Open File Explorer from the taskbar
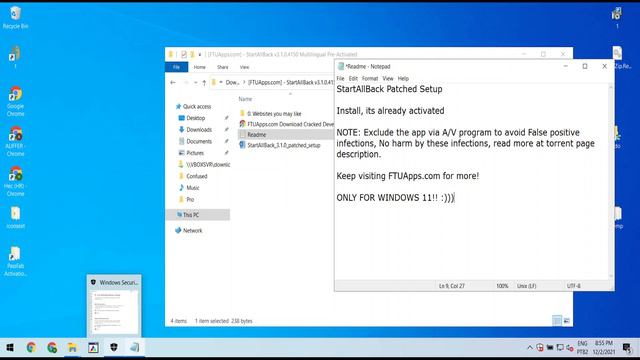This screenshot has height=360, width=640. point(72,347)
